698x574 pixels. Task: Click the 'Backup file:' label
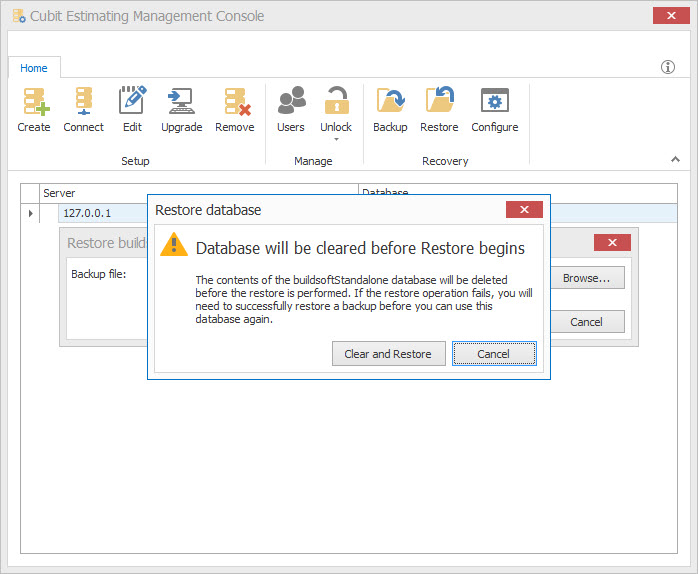point(99,274)
